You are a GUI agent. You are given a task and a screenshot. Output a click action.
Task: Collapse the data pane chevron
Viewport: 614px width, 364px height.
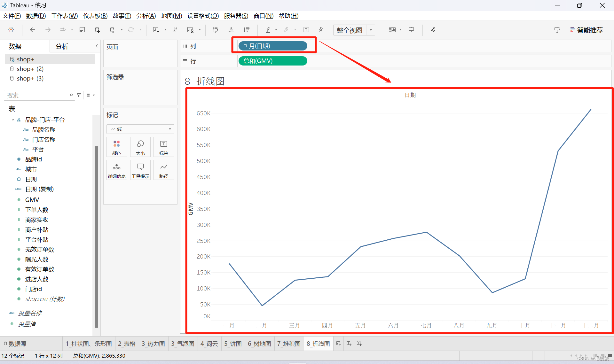click(x=97, y=46)
